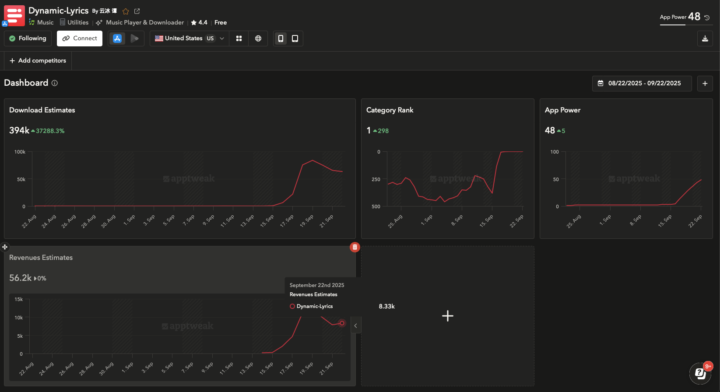Click the Revenues Estimates widget title

click(x=41, y=258)
